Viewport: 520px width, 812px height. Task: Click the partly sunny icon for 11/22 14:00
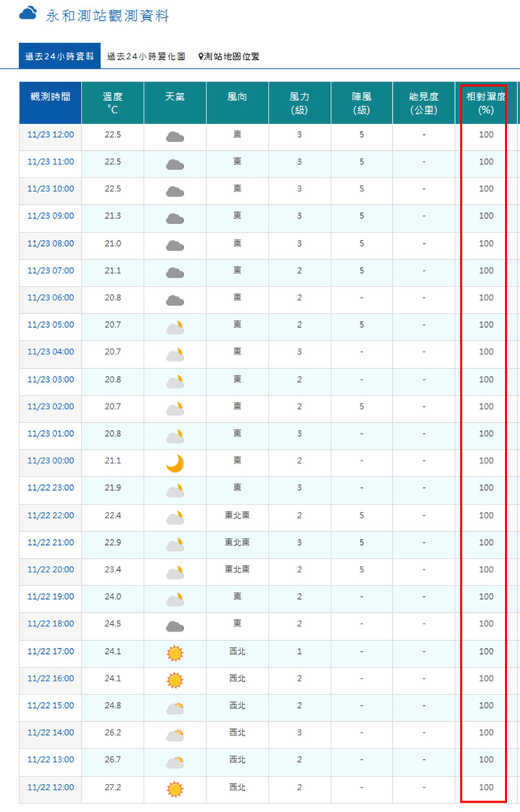click(x=175, y=735)
